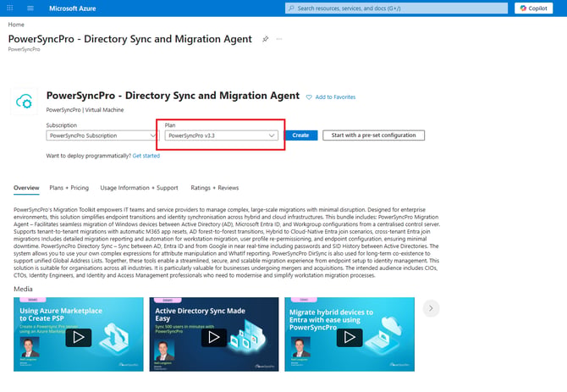Open the Ratings + Reviews tab
The image size is (567, 392).
[215, 188]
